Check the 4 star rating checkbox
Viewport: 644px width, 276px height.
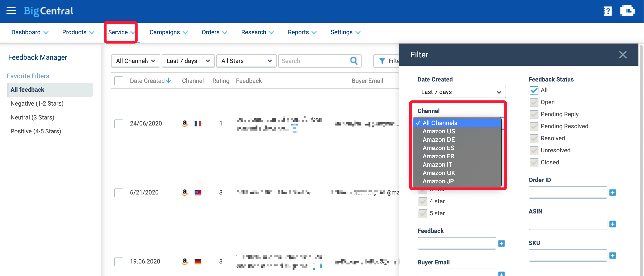coord(423,201)
